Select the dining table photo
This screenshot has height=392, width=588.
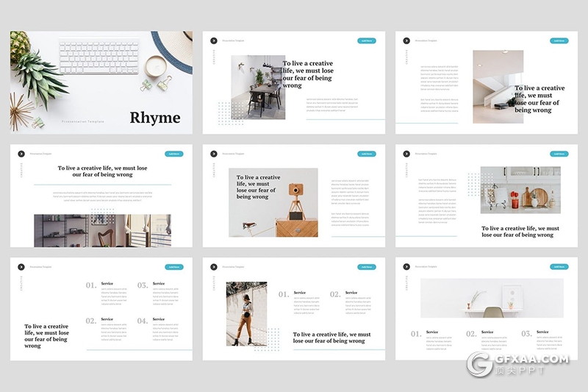point(257,87)
